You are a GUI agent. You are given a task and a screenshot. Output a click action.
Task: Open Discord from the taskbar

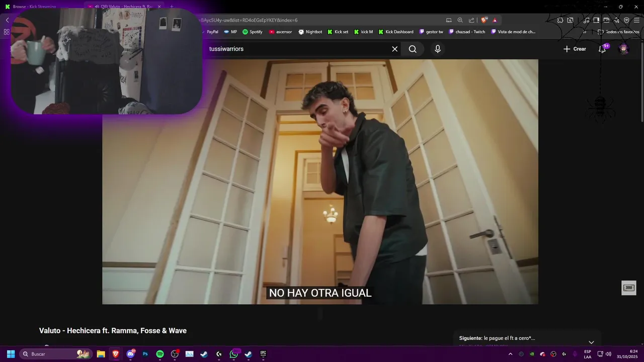[x=131, y=354]
